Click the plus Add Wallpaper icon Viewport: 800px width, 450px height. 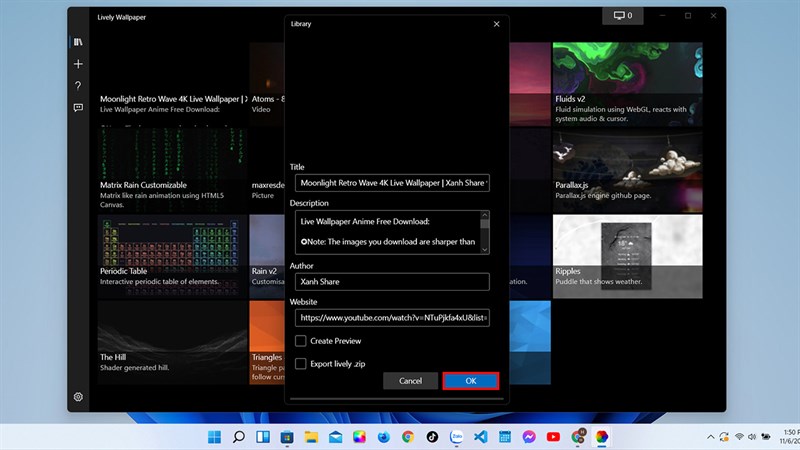point(78,64)
